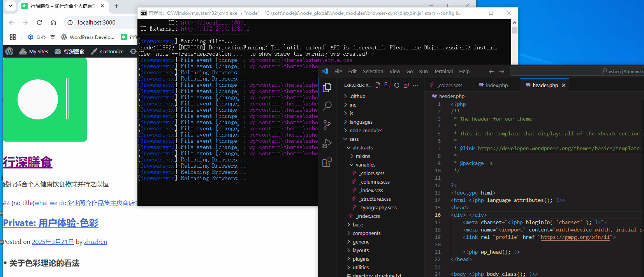The width and height of the screenshot is (644, 277).
Task: Open Chrome's tab search dropdown arrow
Action: [11, 6]
